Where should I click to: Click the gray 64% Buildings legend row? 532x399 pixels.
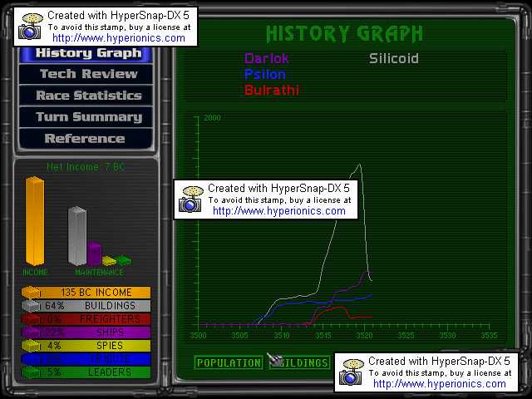click(86, 306)
